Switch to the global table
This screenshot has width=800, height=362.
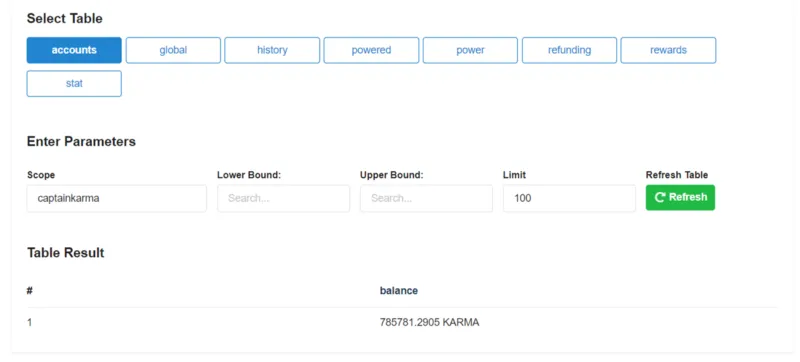(173, 50)
